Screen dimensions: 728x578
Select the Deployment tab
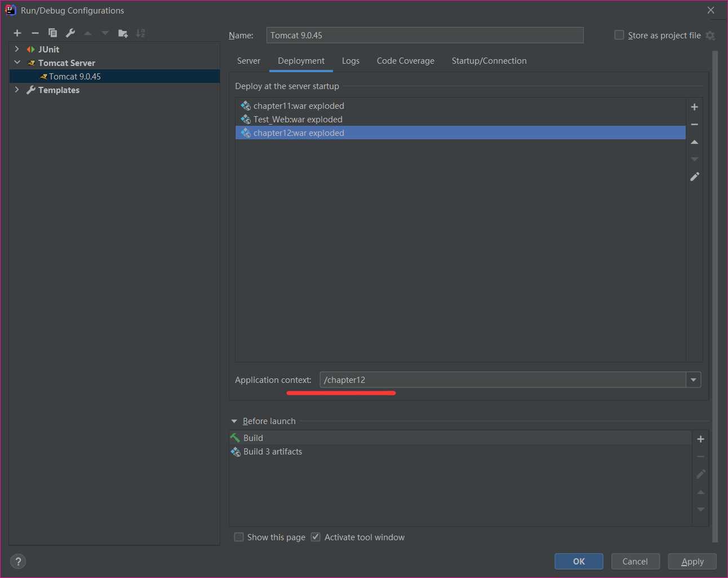click(x=301, y=61)
